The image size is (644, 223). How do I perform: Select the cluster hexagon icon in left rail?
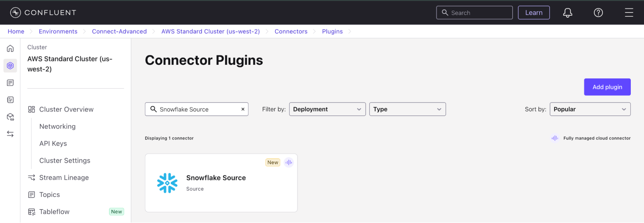point(10,65)
